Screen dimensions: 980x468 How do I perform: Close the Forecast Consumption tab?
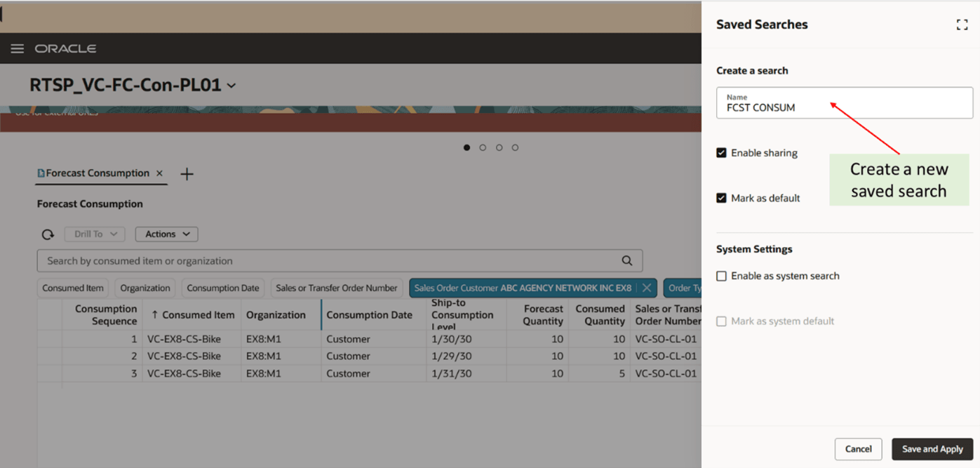coord(160,173)
